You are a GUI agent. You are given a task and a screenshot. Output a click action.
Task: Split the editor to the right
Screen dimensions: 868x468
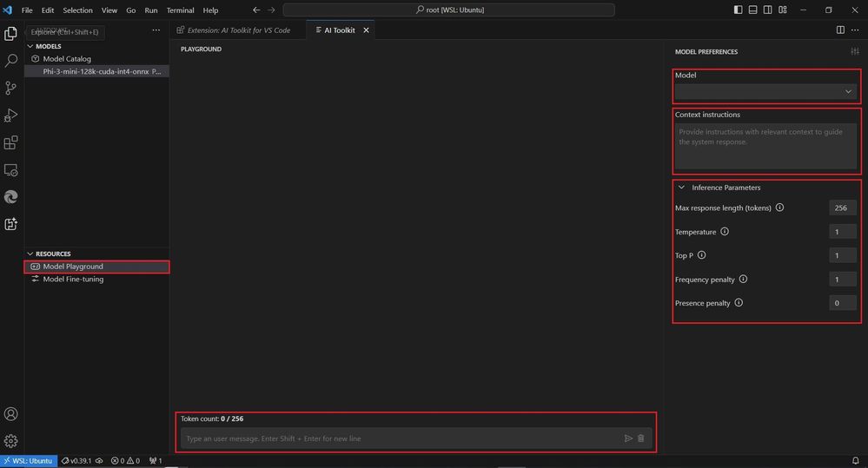[x=840, y=30]
